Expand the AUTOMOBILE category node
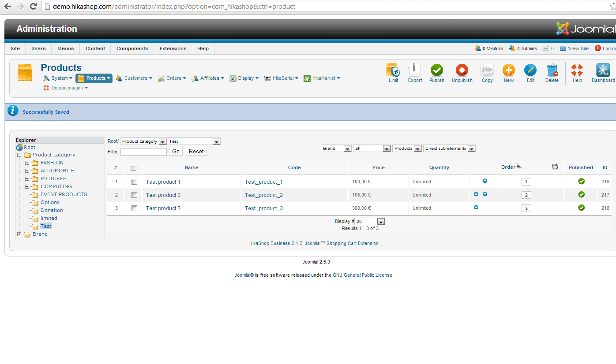This screenshot has height=364, width=616. tap(27, 171)
